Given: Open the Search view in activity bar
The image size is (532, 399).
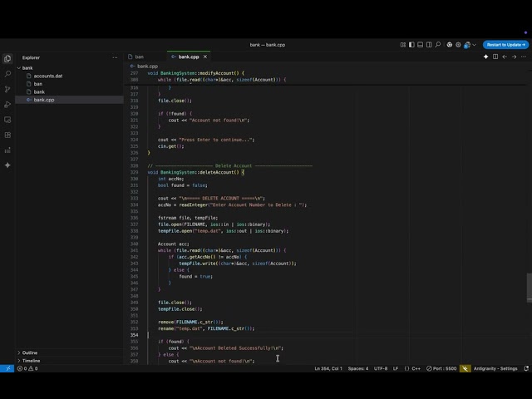Looking at the screenshot, I should click(7, 74).
